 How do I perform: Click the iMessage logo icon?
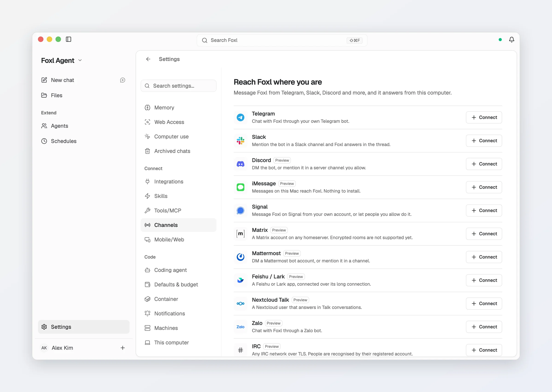[x=240, y=187]
